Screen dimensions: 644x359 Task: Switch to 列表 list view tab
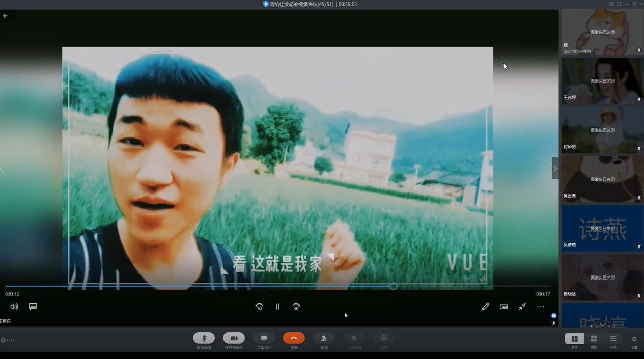pyautogui.click(x=613, y=339)
